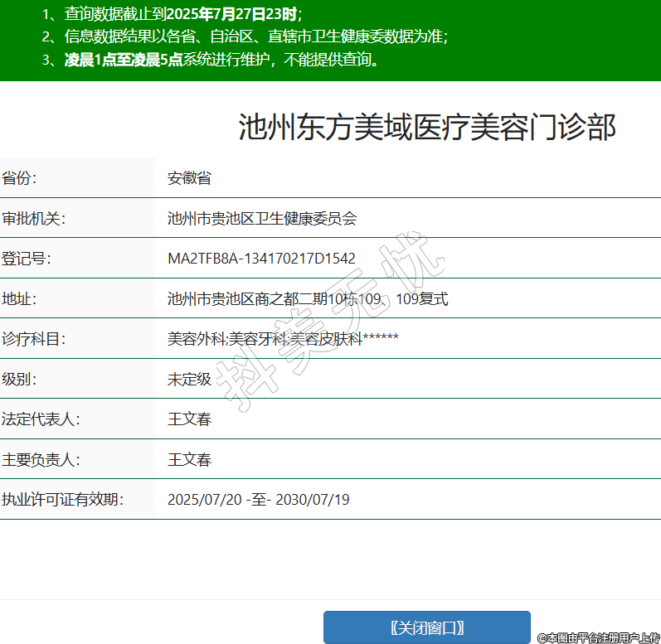Select the province value 安徽省

pyautogui.click(x=189, y=178)
